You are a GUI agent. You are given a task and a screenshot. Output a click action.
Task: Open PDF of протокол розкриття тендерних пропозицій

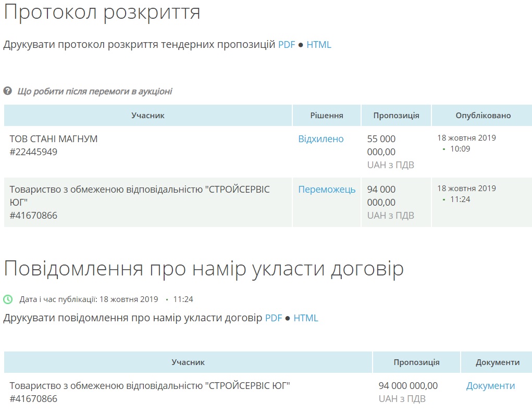287,45
